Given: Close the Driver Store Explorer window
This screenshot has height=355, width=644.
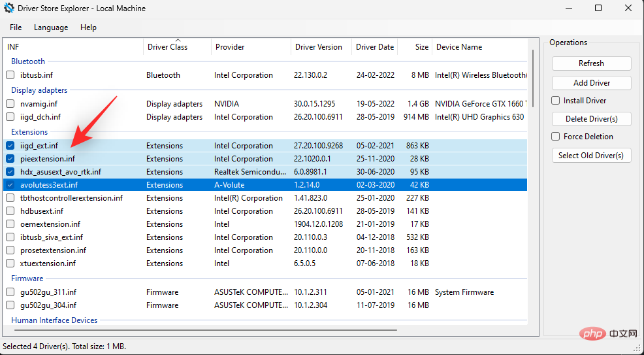Looking at the screenshot, I should [628, 8].
